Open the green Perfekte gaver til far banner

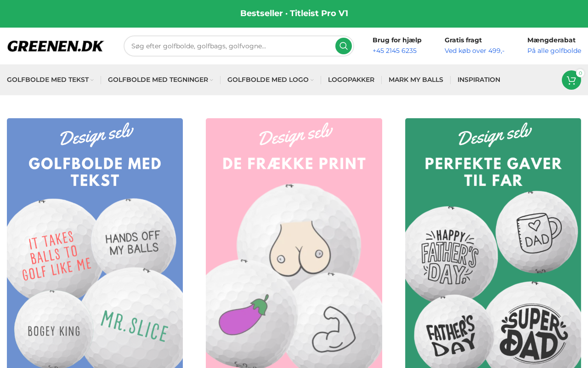pyautogui.click(x=493, y=243)
